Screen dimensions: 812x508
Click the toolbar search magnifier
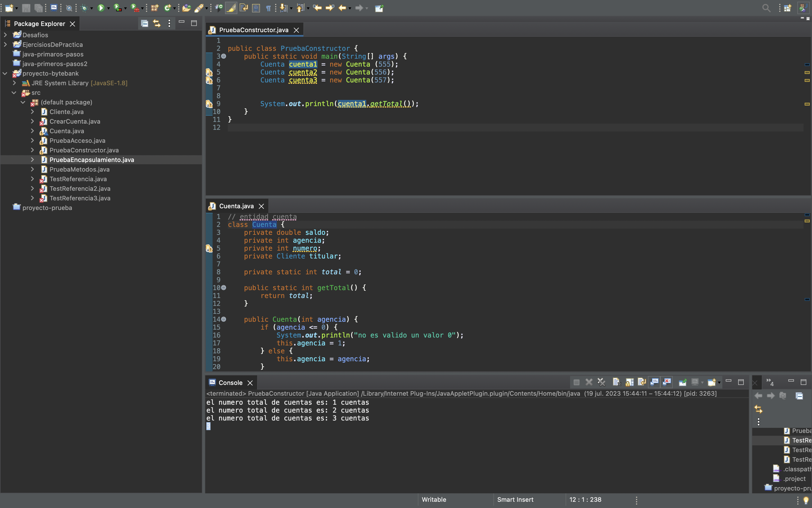pos(766,8)
